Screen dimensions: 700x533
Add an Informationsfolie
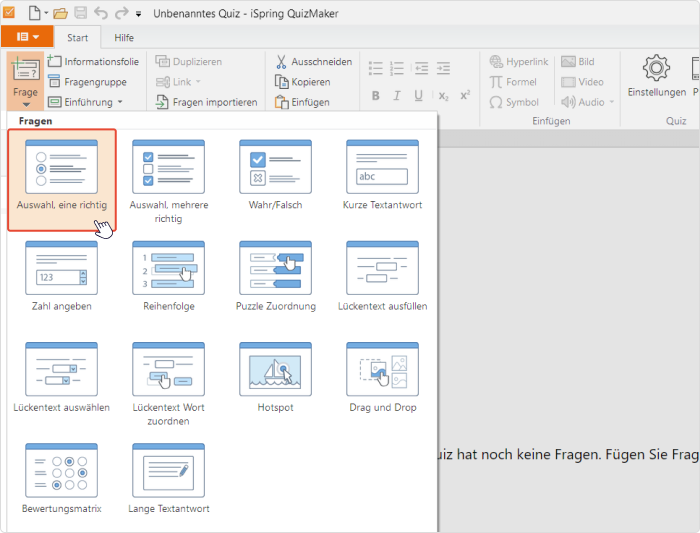point(94,61)
